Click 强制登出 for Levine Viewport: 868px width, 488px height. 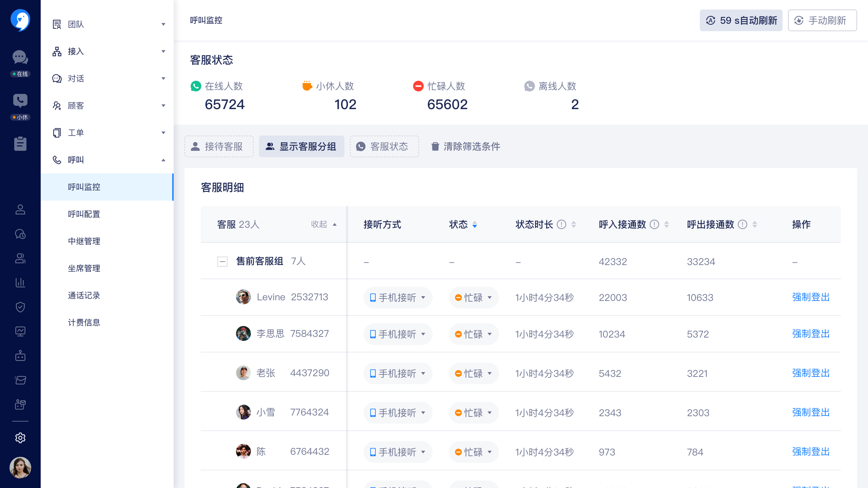tap(811, 297)
